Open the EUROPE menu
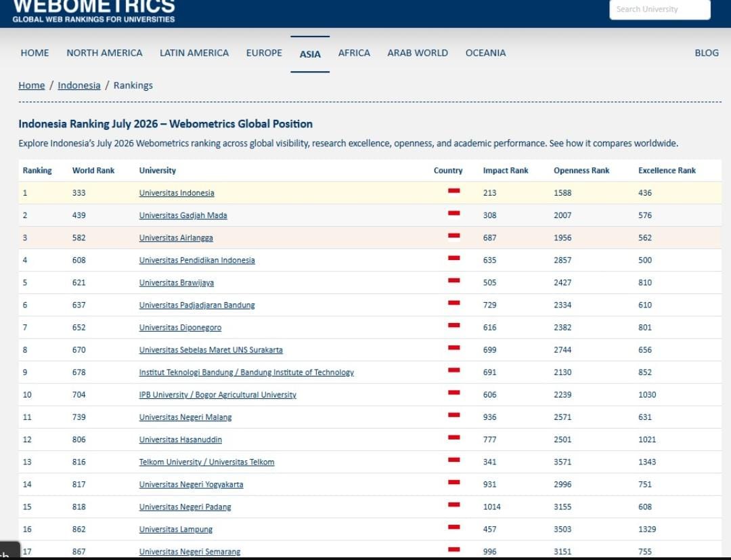The image size is (731, 560). 264,53
